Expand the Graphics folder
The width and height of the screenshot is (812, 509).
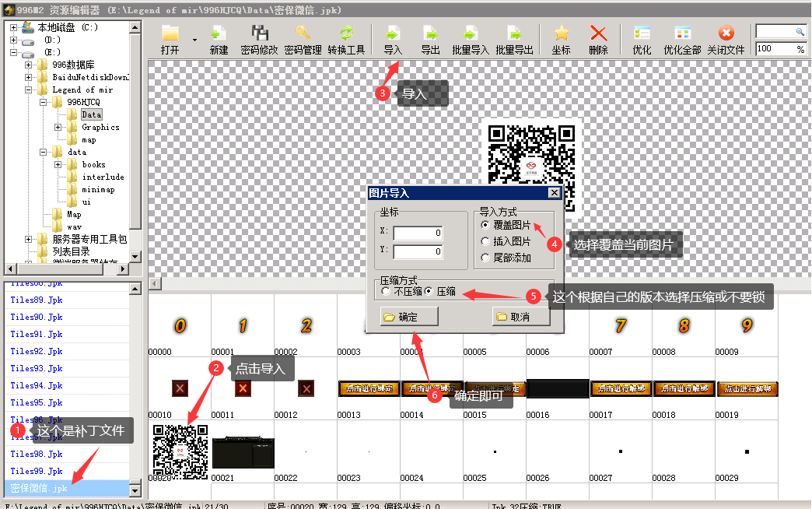[58, 127]
